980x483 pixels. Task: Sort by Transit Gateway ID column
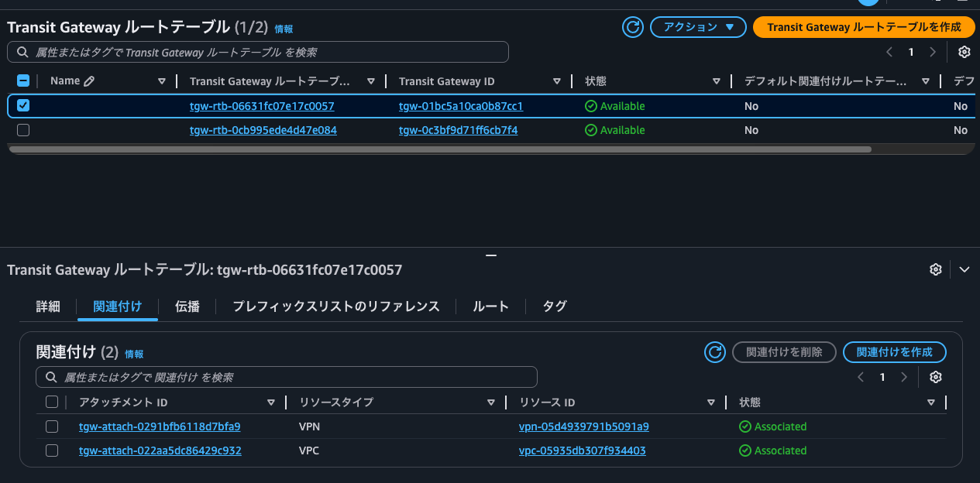[557, 81]
